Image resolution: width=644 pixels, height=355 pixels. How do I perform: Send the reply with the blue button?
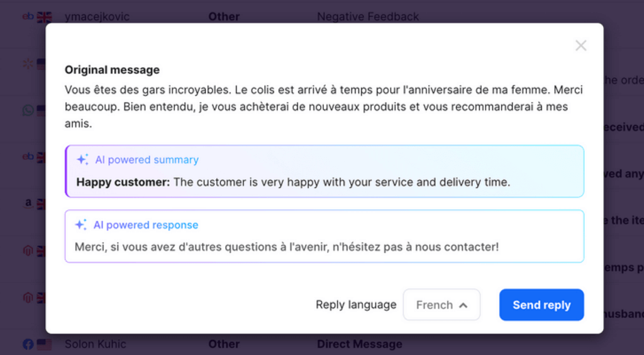tap(541, 305)
